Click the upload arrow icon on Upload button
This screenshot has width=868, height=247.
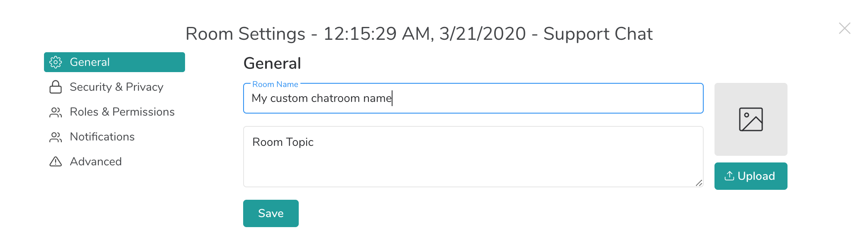coord(729,176)
